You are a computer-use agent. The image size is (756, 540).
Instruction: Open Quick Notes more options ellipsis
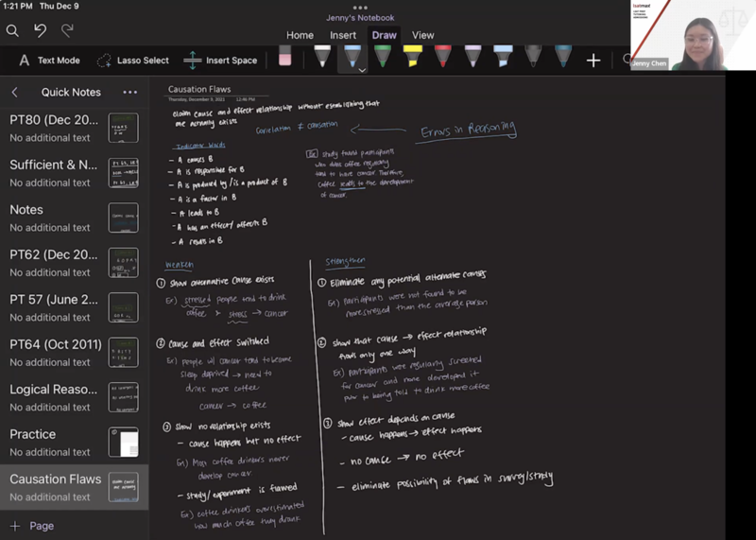click(130, 93)
